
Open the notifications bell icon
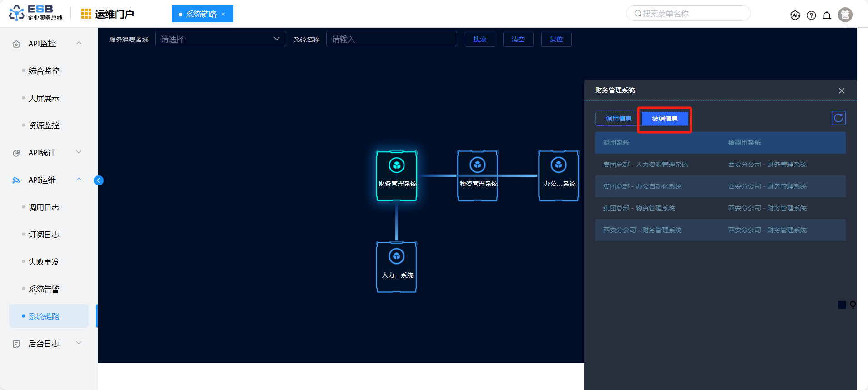(827, 15)
